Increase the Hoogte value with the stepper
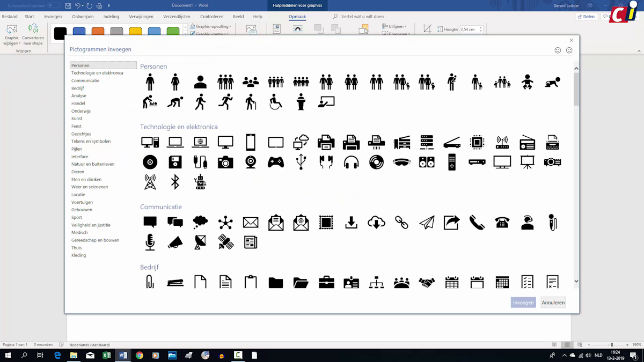This screenshot has width=644, height=362. tap(481, 28)
